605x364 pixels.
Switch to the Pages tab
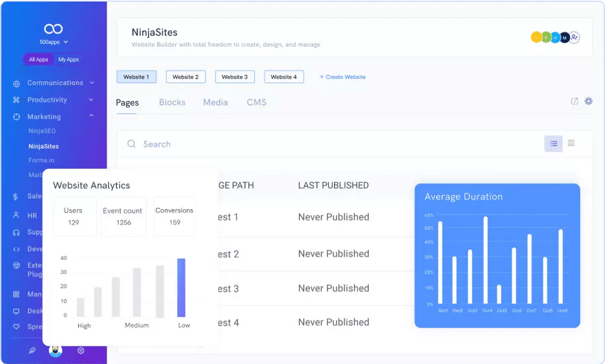pos(127,103)
